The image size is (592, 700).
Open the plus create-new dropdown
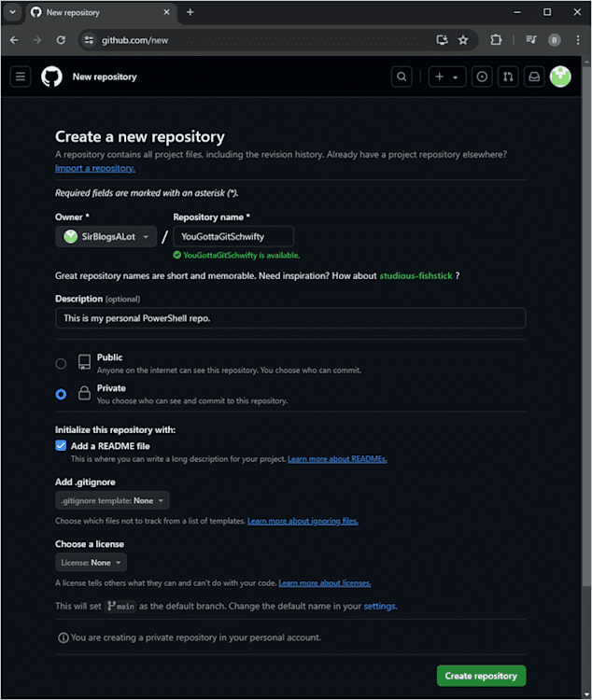pos(446,77)
